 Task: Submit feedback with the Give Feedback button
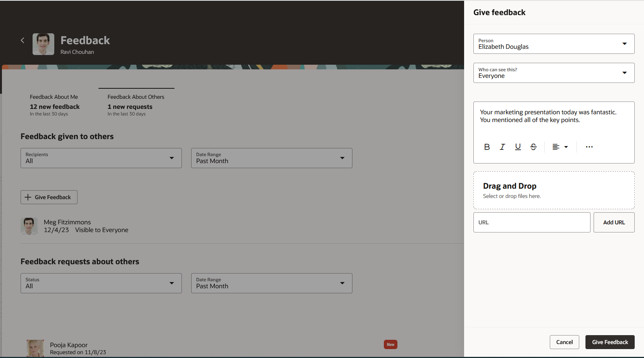pos(610,342)
